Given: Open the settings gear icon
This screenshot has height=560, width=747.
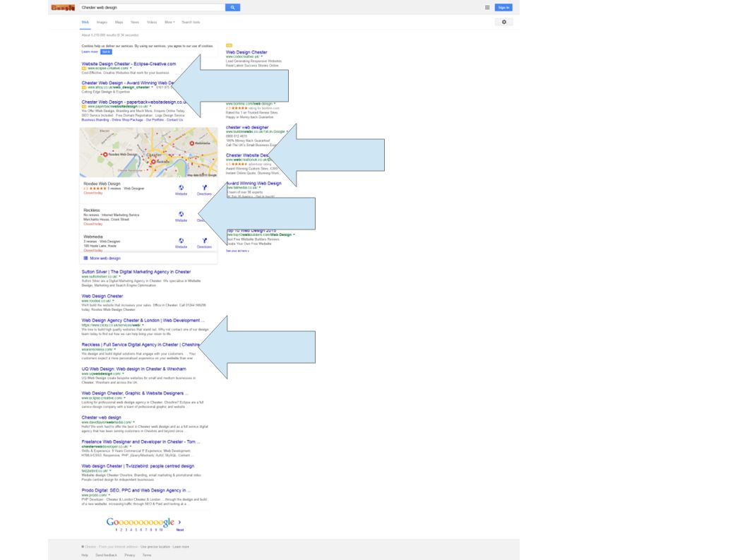Looking at the screenshot, I should pyautogui.click(x=503, y=22).
